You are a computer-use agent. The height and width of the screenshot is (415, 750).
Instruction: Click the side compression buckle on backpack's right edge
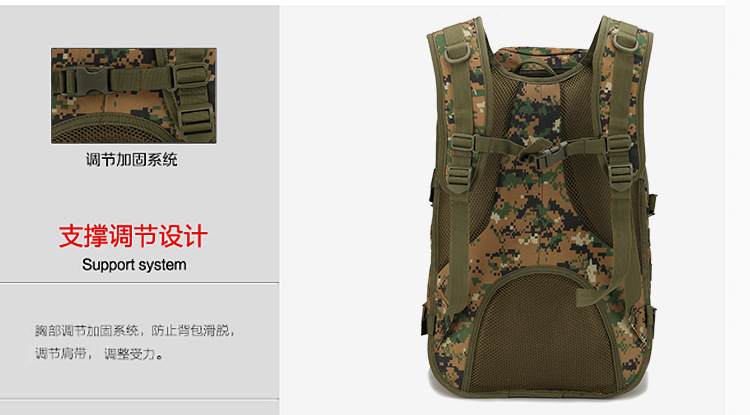pyautogui.click(x=652, y=203)
